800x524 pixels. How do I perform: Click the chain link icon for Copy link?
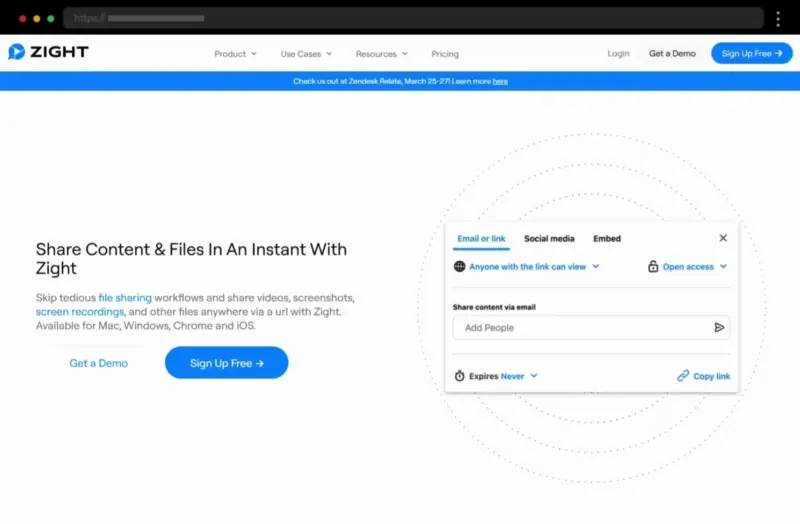point(683,376)
